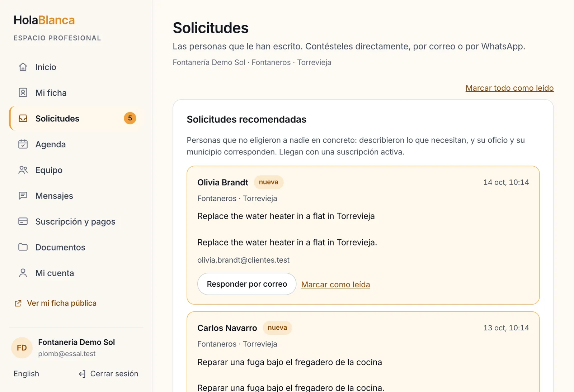574x392 pixels.
Task: Click the Olivia Brandt name
Action: coord(223,182)
